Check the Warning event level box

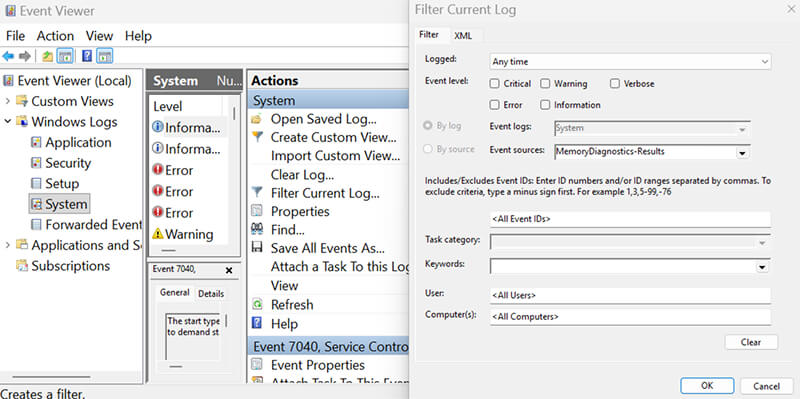[545, 84]
